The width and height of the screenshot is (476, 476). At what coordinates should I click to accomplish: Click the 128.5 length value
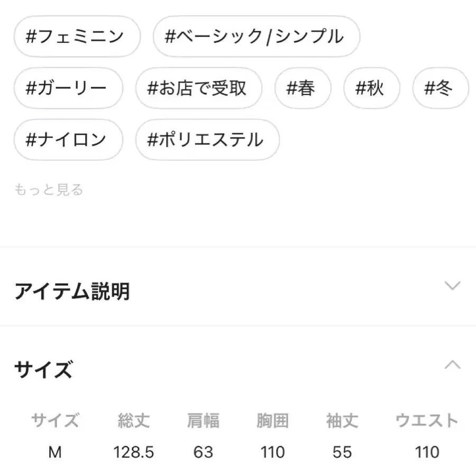[x=133, y=452]
